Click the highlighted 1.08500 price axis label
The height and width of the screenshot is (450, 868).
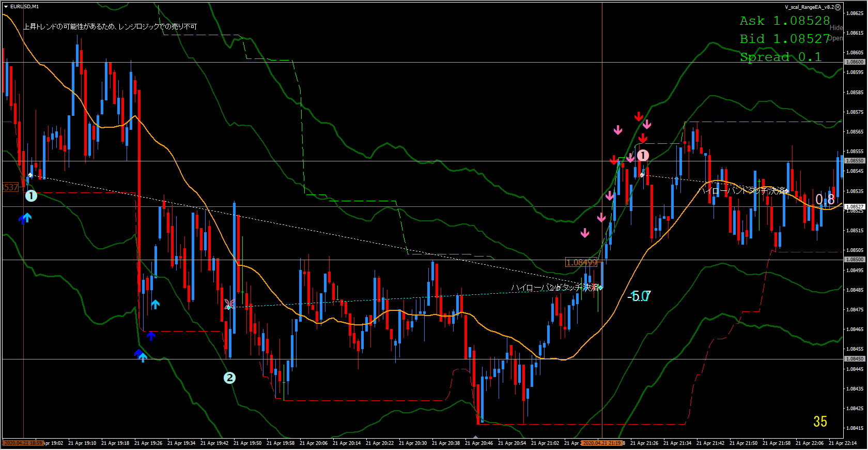coord(854,260)
